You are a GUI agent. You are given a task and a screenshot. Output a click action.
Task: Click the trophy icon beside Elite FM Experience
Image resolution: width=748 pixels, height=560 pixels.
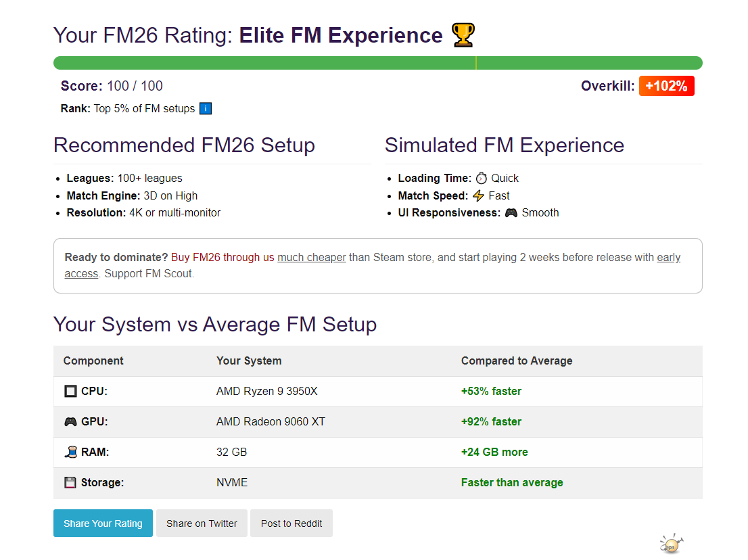(x=463, y=35)
